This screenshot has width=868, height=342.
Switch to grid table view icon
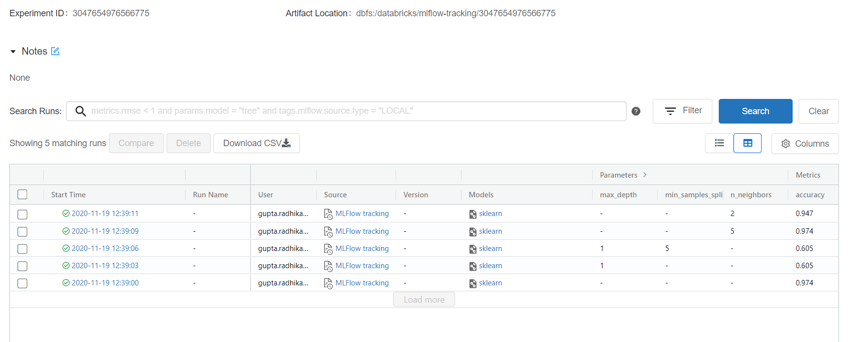tap(747, 143)
